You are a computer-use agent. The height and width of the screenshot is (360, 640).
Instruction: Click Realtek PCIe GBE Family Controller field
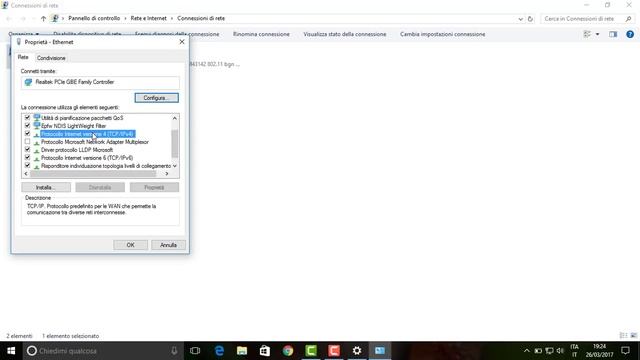click(100, 82)
